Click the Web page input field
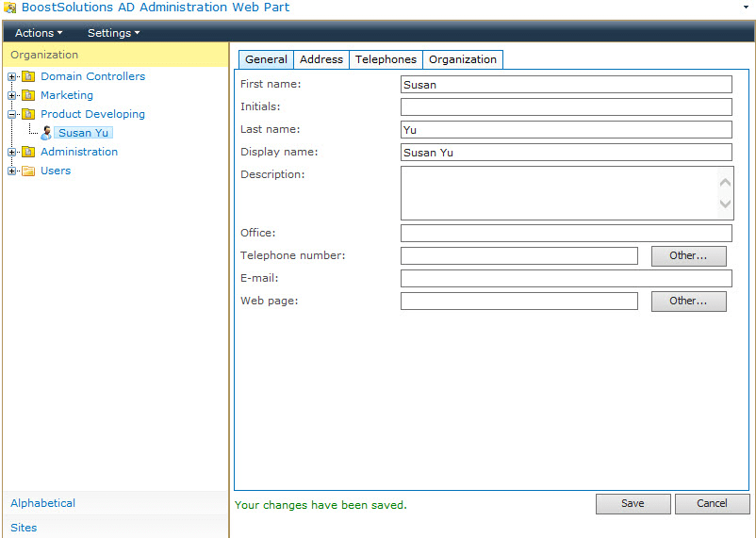This screenshot has height=538, width=756. pyautogui.click(x=518, y=302)
